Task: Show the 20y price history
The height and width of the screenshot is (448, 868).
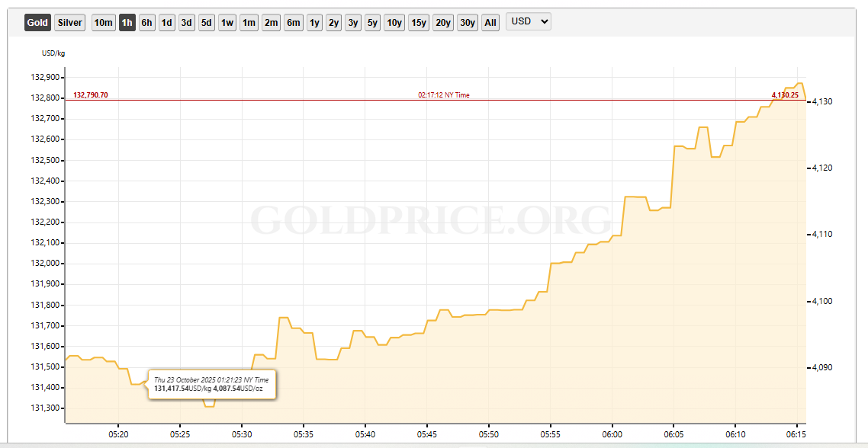Action: pos(442,23)
